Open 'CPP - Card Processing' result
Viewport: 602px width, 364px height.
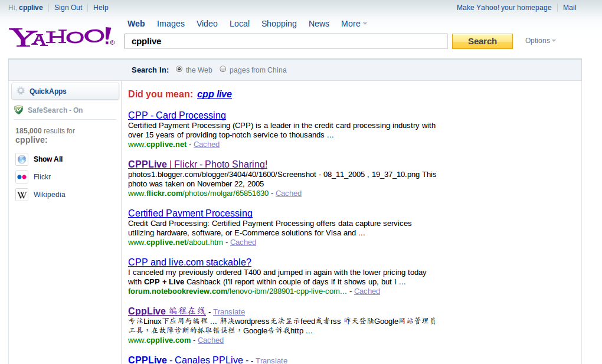177,115
